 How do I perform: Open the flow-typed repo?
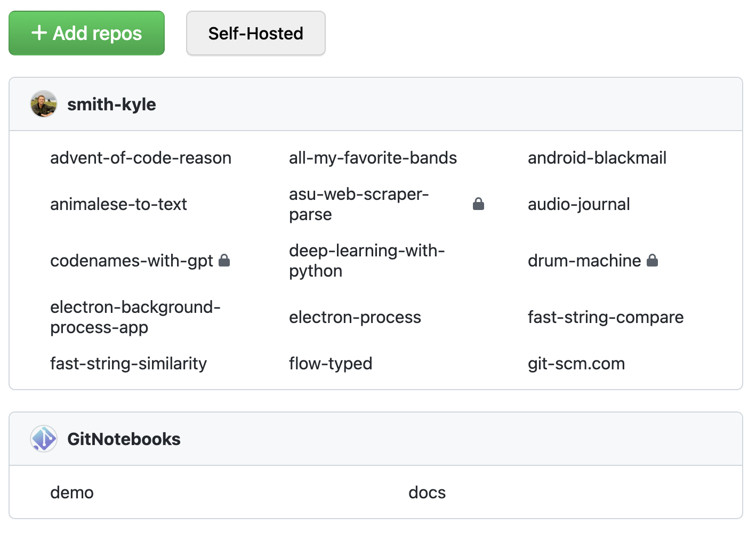click(x=331, y=364)
